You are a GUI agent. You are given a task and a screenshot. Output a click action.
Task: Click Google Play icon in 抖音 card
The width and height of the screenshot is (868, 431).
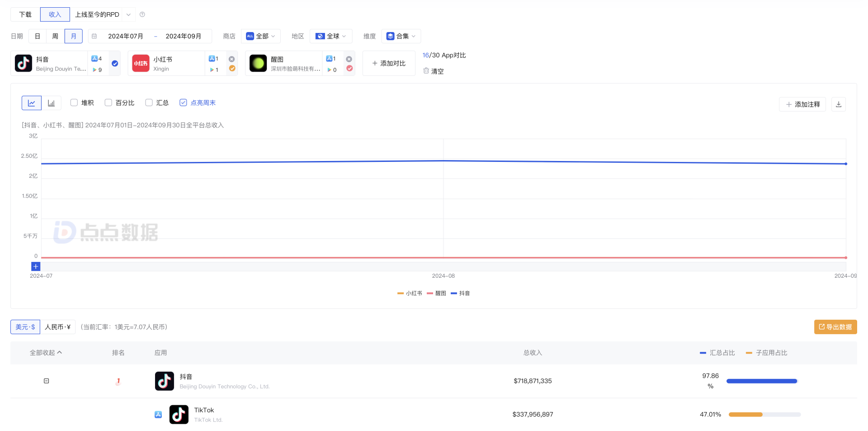pyautogui.click(x=94, y=70)
